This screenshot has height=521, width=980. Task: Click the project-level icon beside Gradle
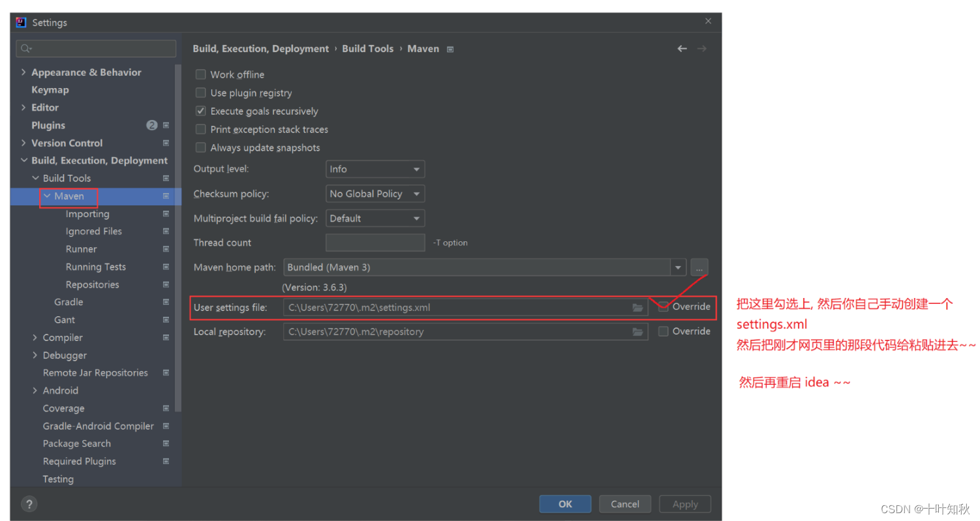tap(166, 302)
